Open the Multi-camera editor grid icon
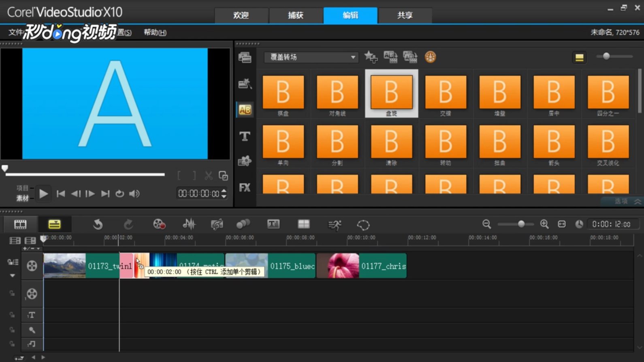 pos(304,224)
